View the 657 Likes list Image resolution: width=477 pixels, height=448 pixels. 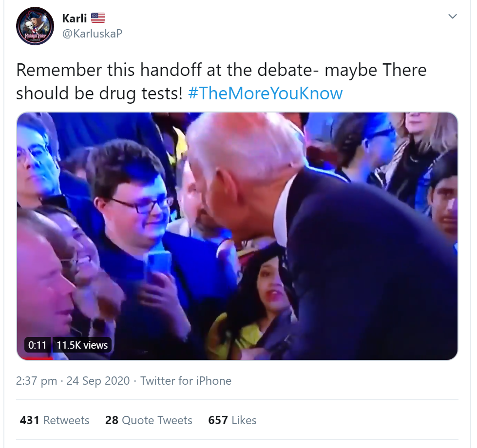click(x=232, y=420)
